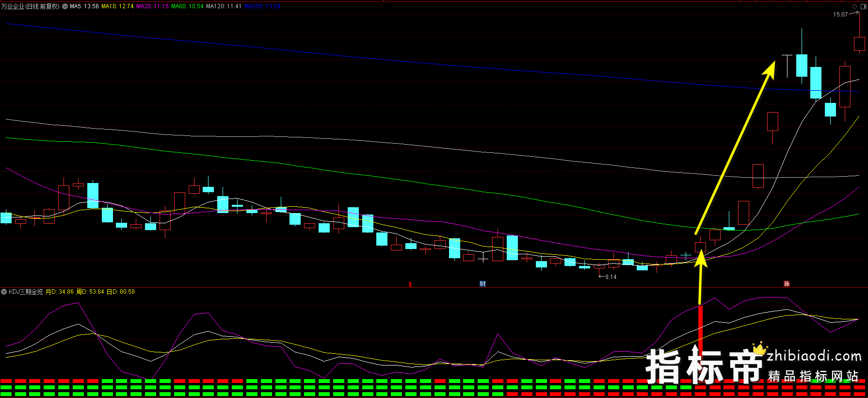The width and height of the screenshot is (868, 398).
Task: Open the KDJ三期全览 indicator dropdown arrow
Action: pos(4,292)
